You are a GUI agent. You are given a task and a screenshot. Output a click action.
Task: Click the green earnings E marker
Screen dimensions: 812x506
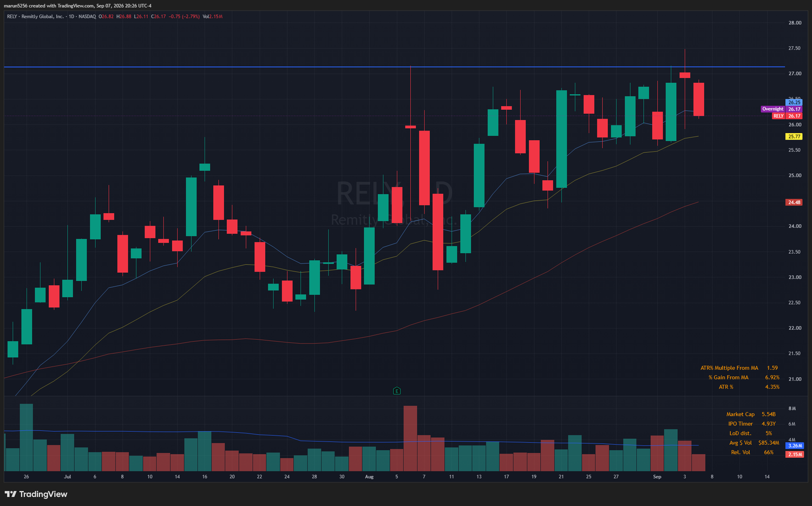point(397,391)
